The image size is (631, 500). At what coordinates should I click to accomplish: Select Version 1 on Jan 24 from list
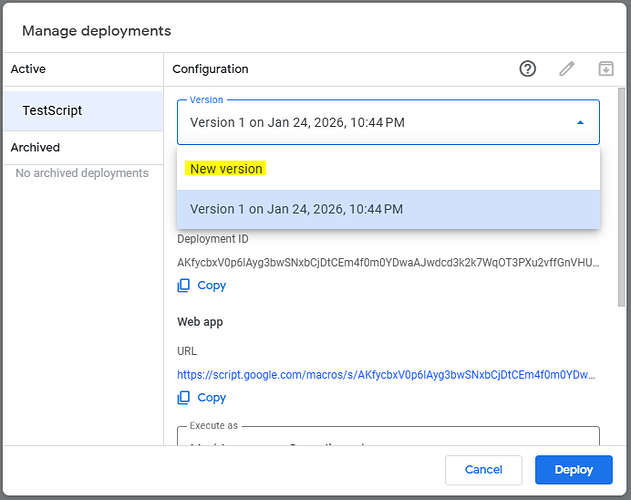click(296, 209)
